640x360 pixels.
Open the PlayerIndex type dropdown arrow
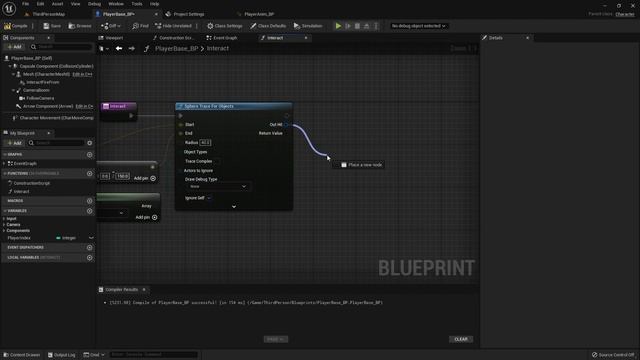click(91, 238)
